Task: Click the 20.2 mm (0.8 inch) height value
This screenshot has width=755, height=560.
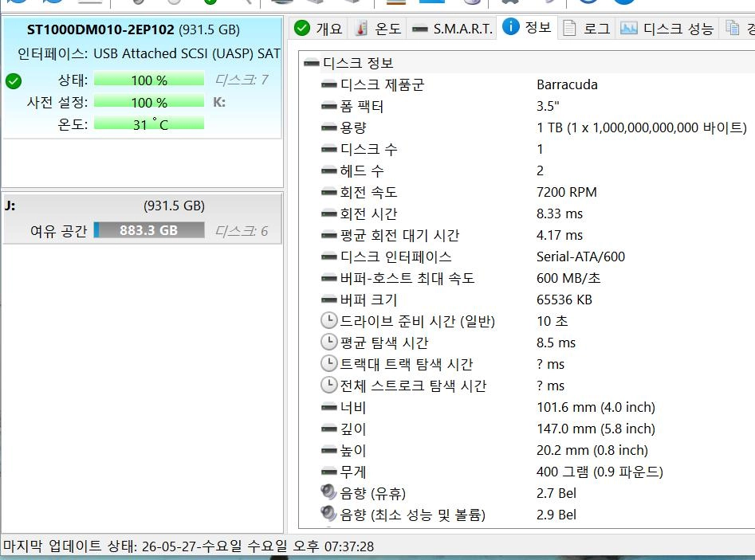Action: (x=592, y=450)
